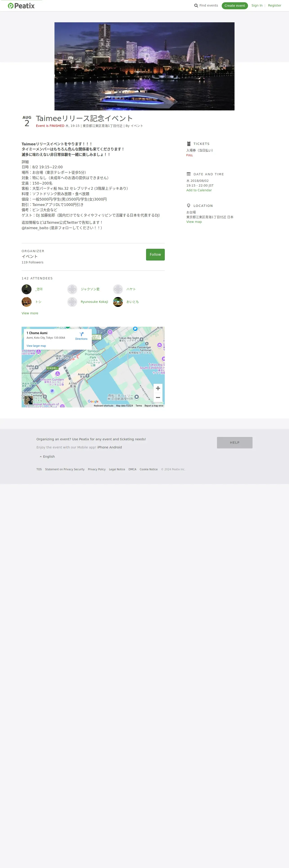Open TOS footer link

[x=39, y=469]
